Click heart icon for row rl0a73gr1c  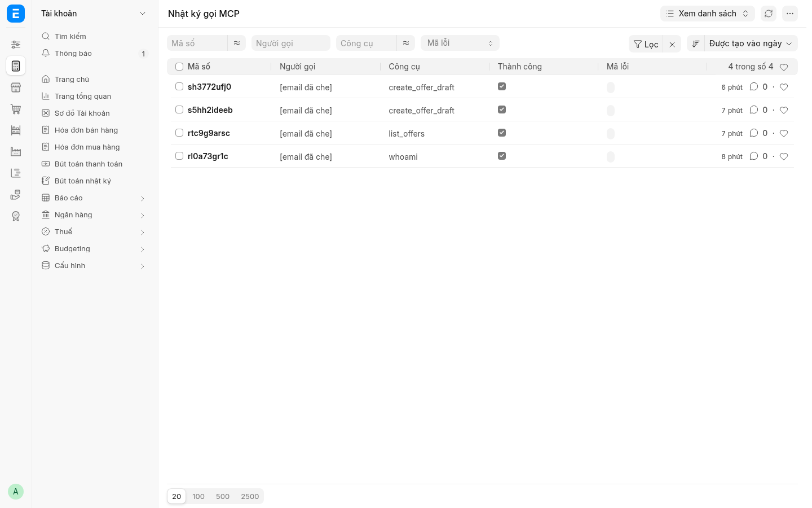click(x=784, y=156)
